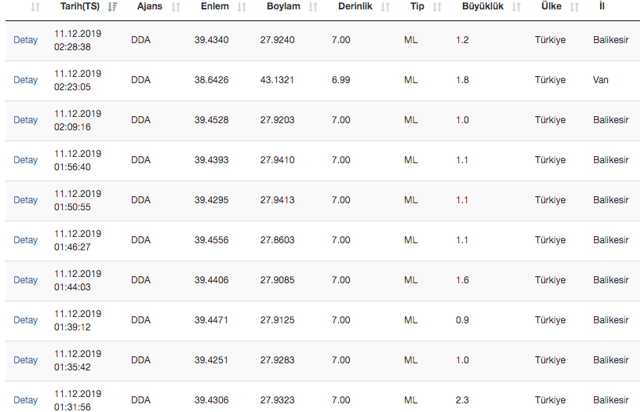Open Detay link for 01:56:40 entry
The height and width of the screenshot is (412, 640).
point(25,160)
